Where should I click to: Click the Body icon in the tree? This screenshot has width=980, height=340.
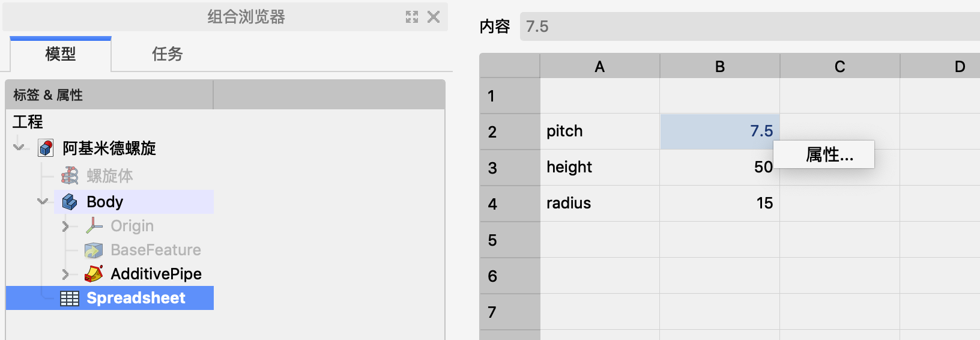(x=70, y=202)
